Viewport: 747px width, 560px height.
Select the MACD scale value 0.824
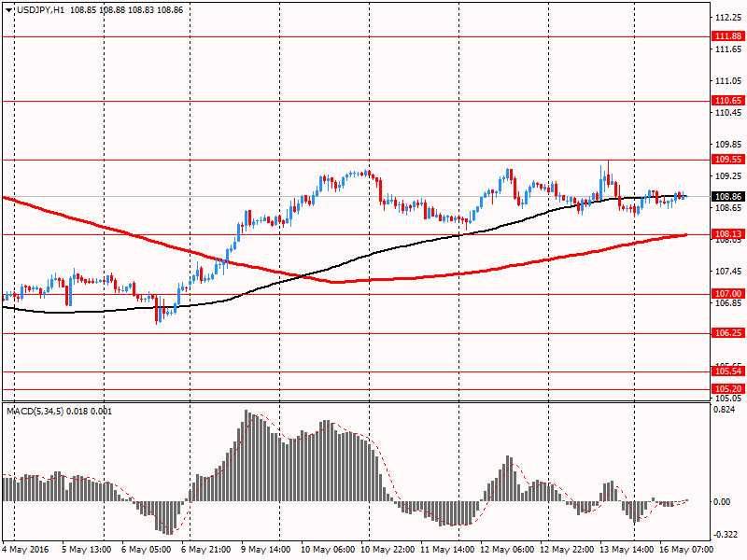726,410
